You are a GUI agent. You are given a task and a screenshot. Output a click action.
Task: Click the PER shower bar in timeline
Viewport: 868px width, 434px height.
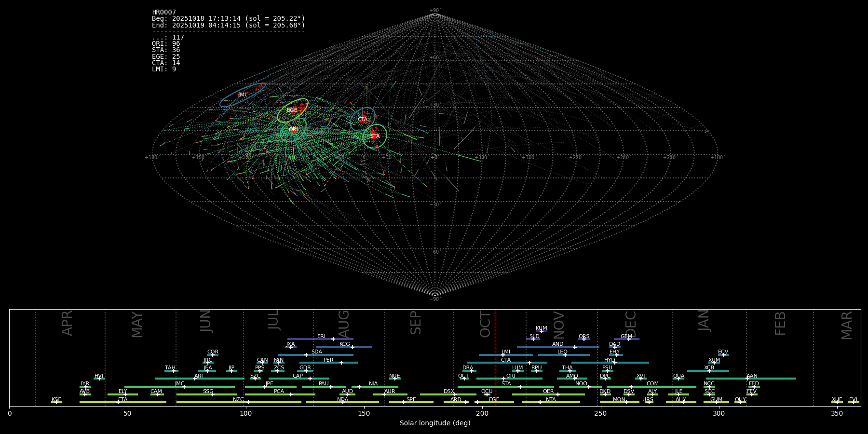click(x=328, y=363)
